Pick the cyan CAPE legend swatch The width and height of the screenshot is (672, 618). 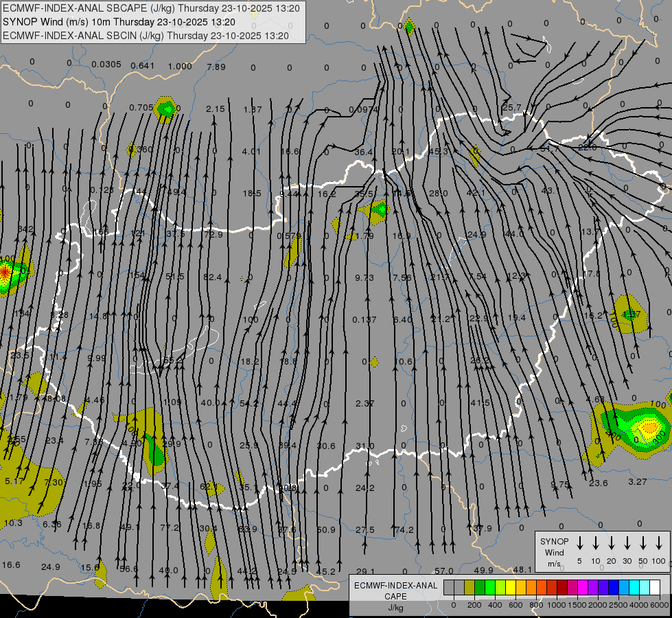(634, 587)
